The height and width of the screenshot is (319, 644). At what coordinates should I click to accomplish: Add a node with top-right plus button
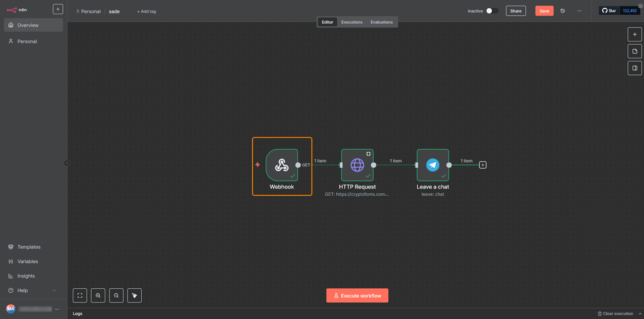pyautogui.click(x=635, y=34)
